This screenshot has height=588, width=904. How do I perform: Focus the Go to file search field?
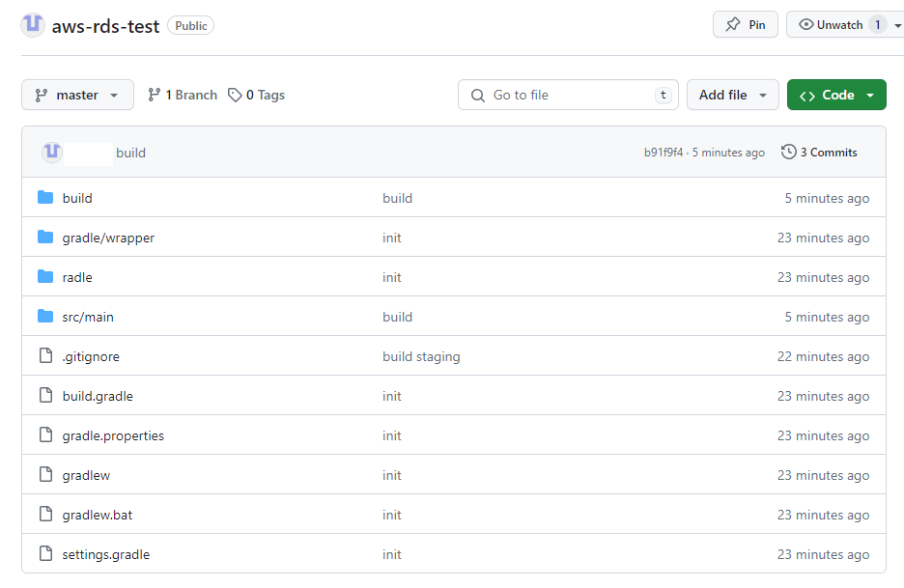[568, 96]
